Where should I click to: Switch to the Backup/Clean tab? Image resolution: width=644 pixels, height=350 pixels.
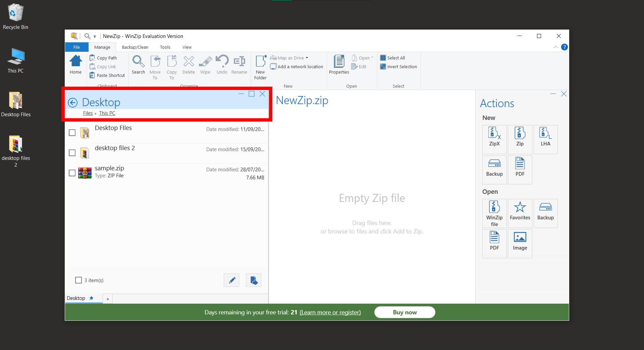[x=135, y=47]
